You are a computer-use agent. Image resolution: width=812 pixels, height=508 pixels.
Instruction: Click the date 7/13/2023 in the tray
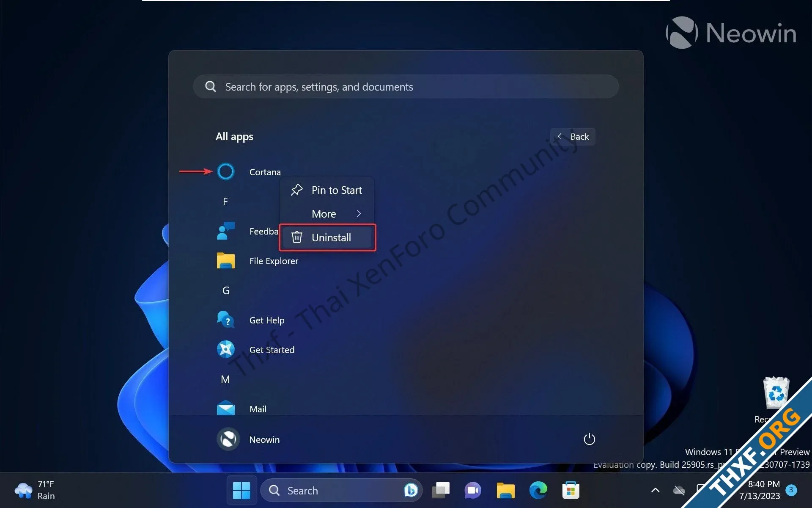tap(760, 496)
